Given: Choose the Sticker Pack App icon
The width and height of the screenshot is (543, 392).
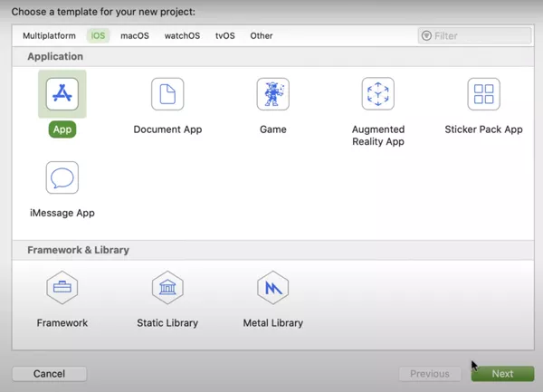Looking at the screenshot, I should coord(483,94).
